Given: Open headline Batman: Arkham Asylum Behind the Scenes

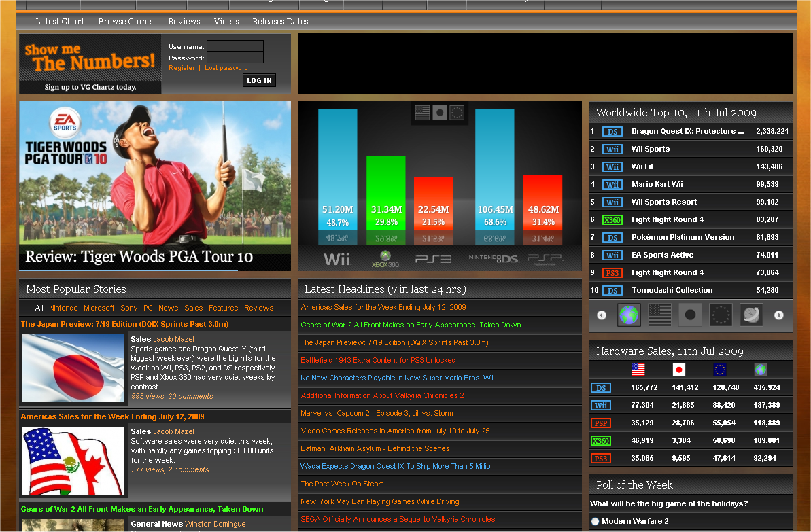Looking at the screenshot, I should click(x=375, y=448).
